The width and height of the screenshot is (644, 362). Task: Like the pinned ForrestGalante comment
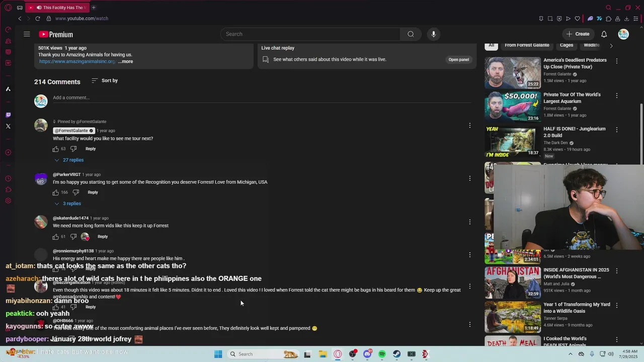[x=56, y=149]
